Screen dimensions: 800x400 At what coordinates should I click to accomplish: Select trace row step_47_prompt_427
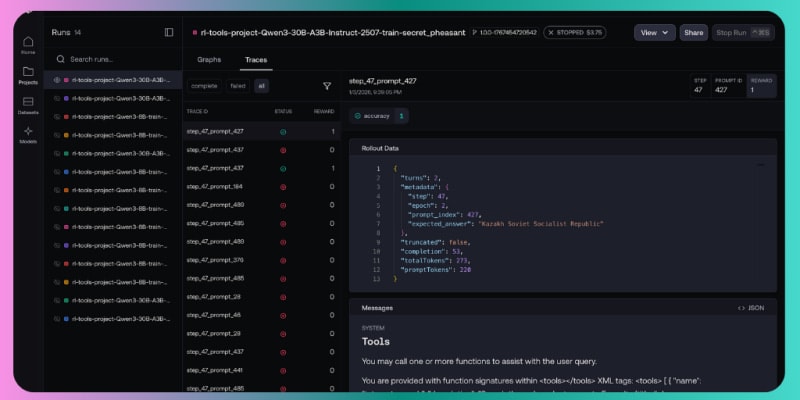pyautogui.click(x=261, y=132)
